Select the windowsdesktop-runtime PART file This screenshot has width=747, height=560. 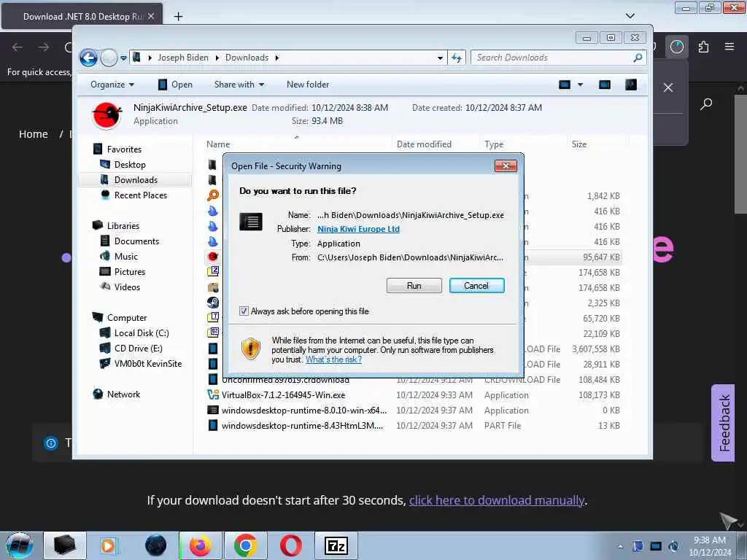click(x=302, y=426)
